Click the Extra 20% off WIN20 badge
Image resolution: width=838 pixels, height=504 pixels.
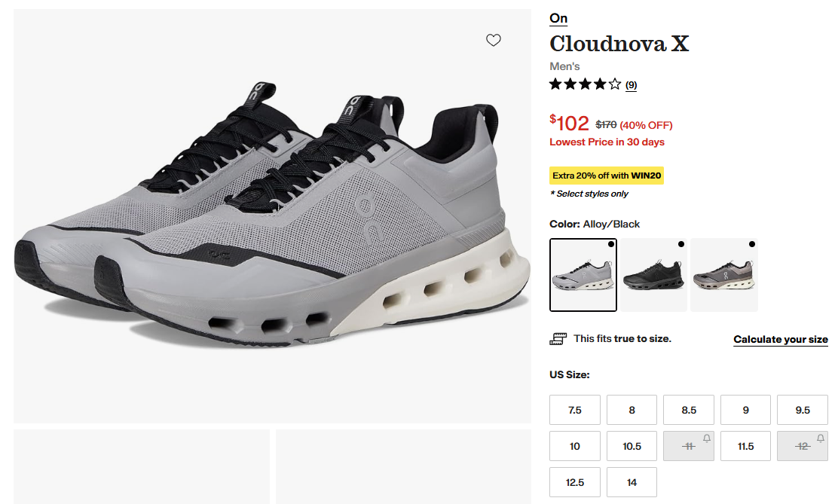click(x=607, y=176)
